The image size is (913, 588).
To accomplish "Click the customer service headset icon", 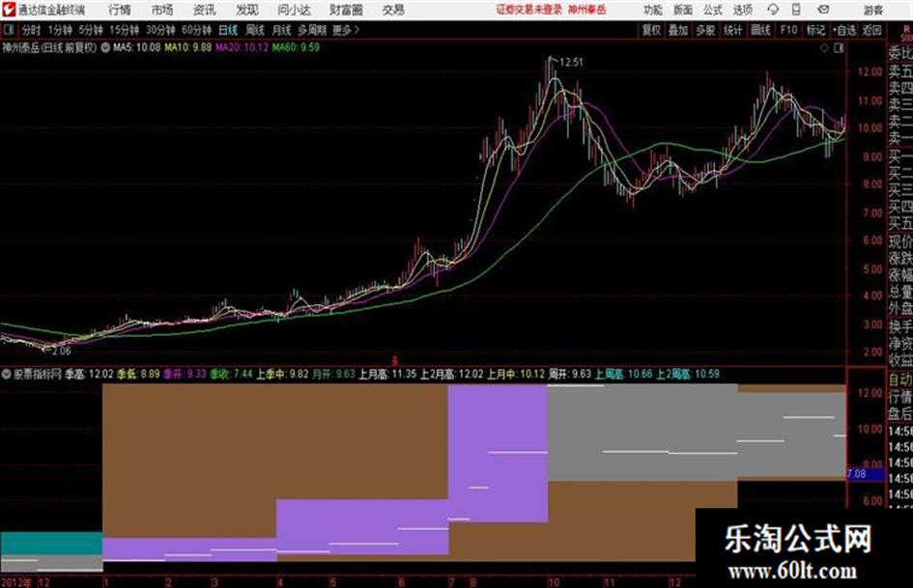I will click(x=773, y=10).
